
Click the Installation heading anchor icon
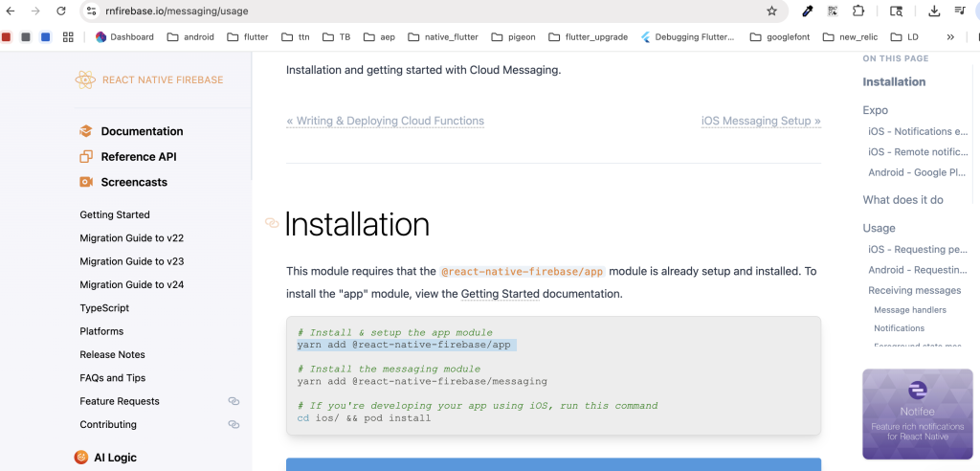point(272,223)
